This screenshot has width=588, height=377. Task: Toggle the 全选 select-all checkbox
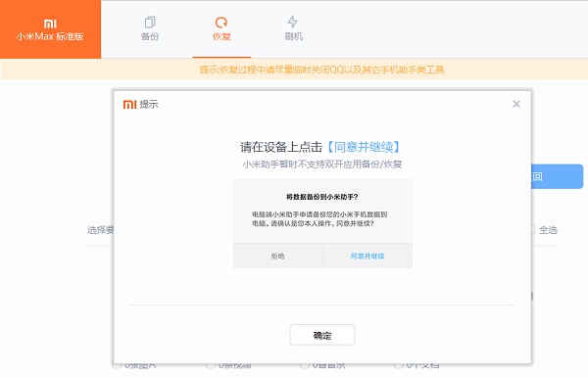532,230
